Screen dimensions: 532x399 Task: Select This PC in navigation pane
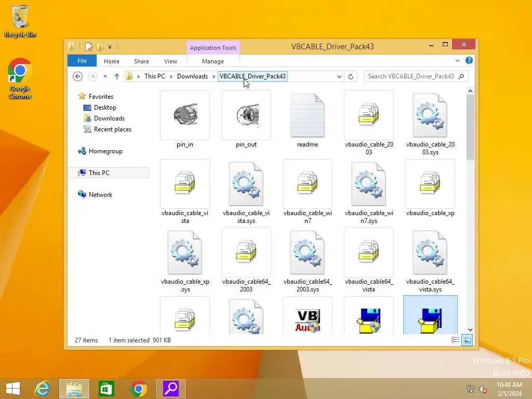tap(109, 172)
